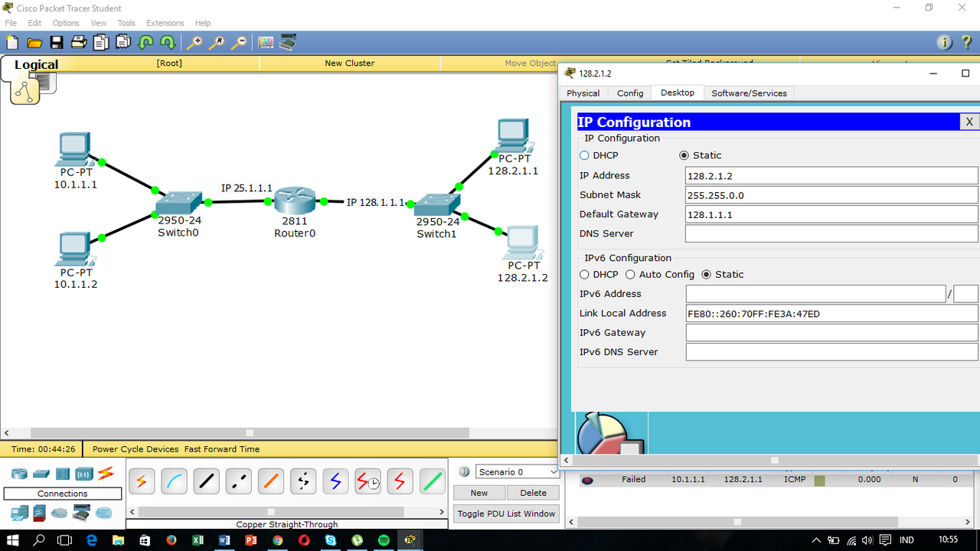
Task: Print with the printer toolbar icon
Action: [x=79, y=42]
